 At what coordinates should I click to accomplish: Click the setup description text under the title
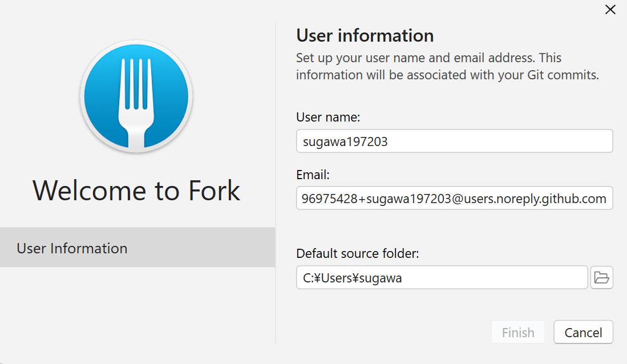click(428, 66)
